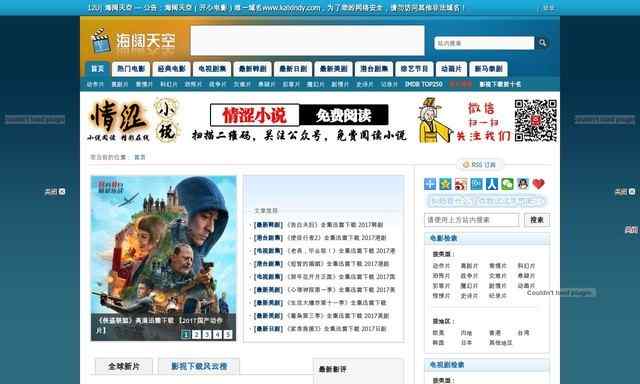
Task: Click the 海阔天空 clapperboard logo
Action: pyautogui.click(x=133, y=41)
